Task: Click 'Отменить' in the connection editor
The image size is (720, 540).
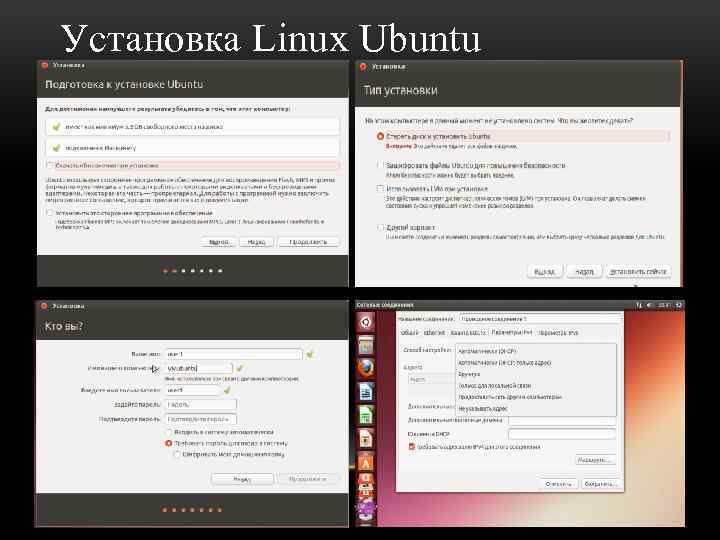Action: tap(558, 484)
